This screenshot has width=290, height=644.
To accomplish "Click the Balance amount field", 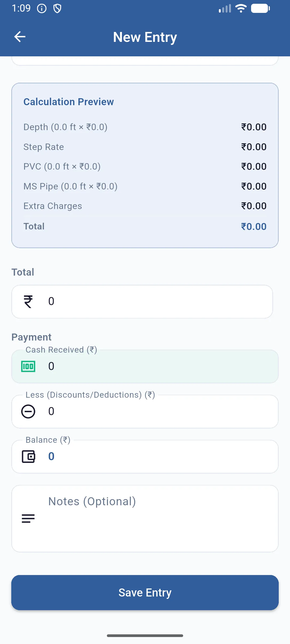I will click(x=161, y=456).
